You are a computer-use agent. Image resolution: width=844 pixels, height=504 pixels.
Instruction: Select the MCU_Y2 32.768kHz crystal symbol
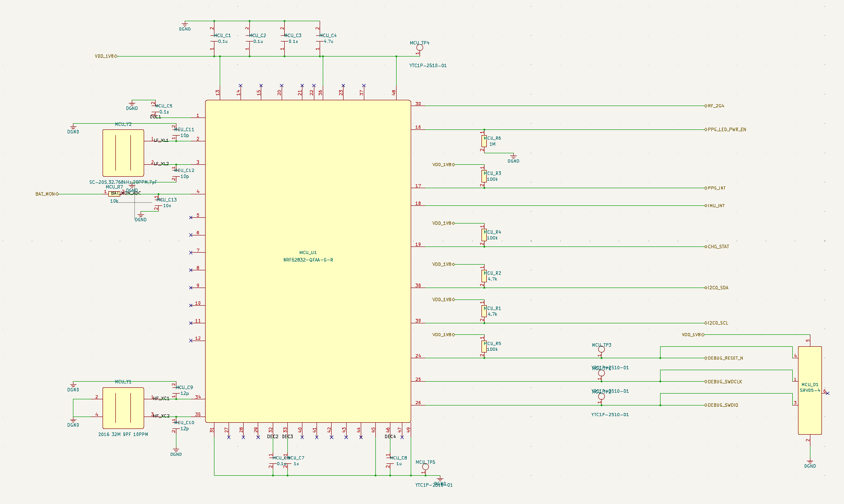[123, 153]
